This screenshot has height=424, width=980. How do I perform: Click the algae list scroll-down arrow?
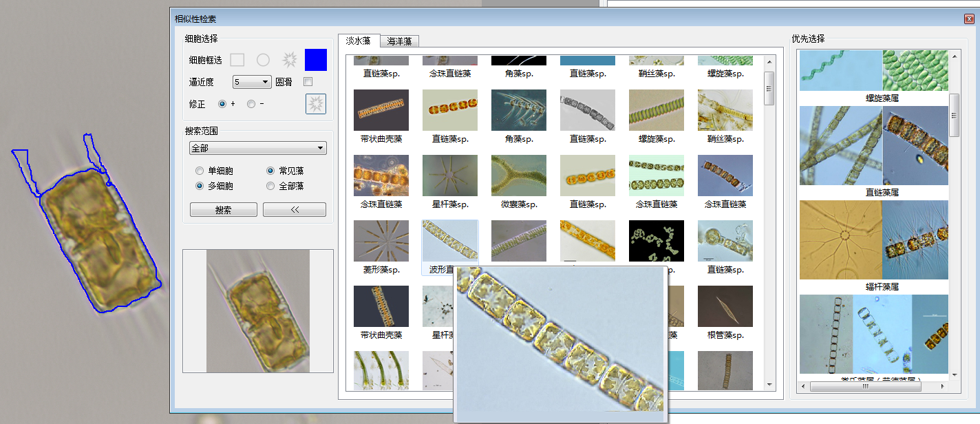tap(770, 385)
